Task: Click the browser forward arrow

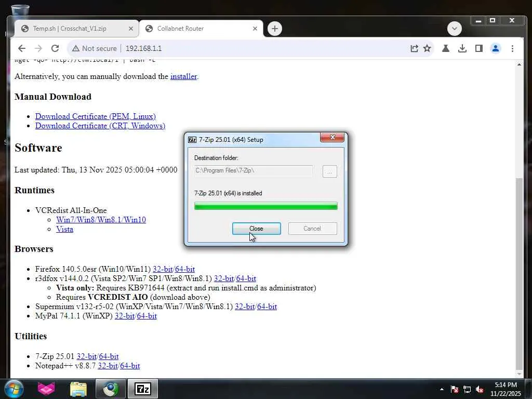Action: (38, 48)
